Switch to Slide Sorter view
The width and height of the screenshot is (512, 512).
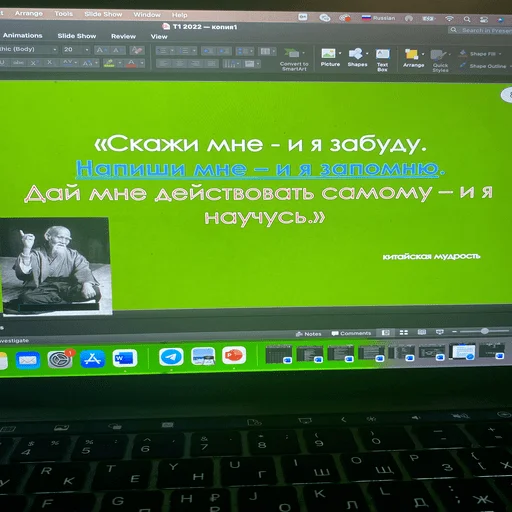tap(404, 332)
